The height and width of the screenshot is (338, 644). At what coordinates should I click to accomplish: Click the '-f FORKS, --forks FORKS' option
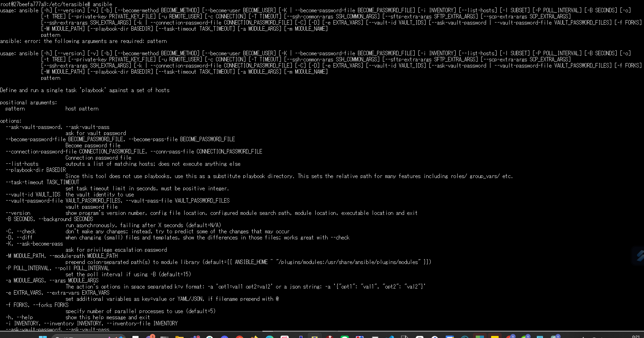[37, 305]
